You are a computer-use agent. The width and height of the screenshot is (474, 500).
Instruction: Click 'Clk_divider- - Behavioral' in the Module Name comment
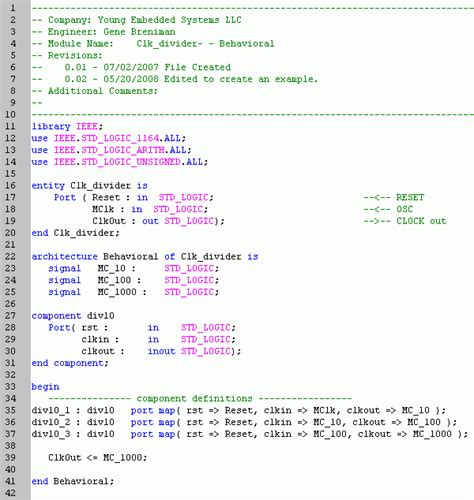pos(205,44)
